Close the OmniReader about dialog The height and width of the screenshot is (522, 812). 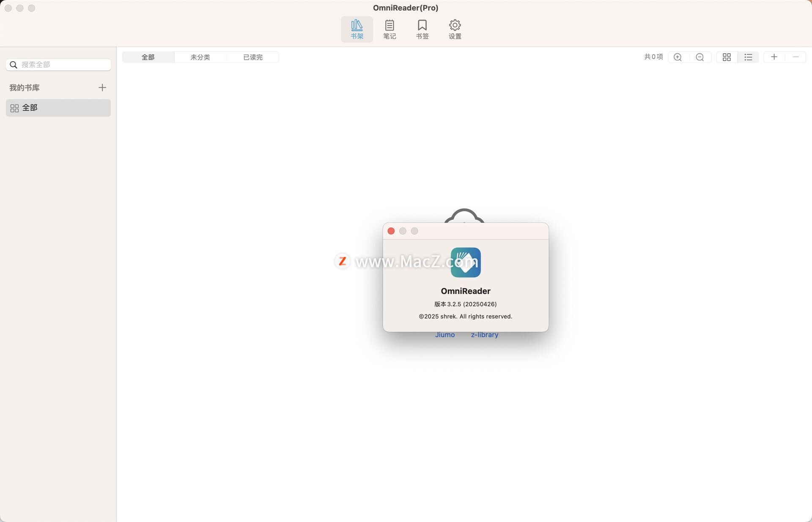click(x=391, y=231)
